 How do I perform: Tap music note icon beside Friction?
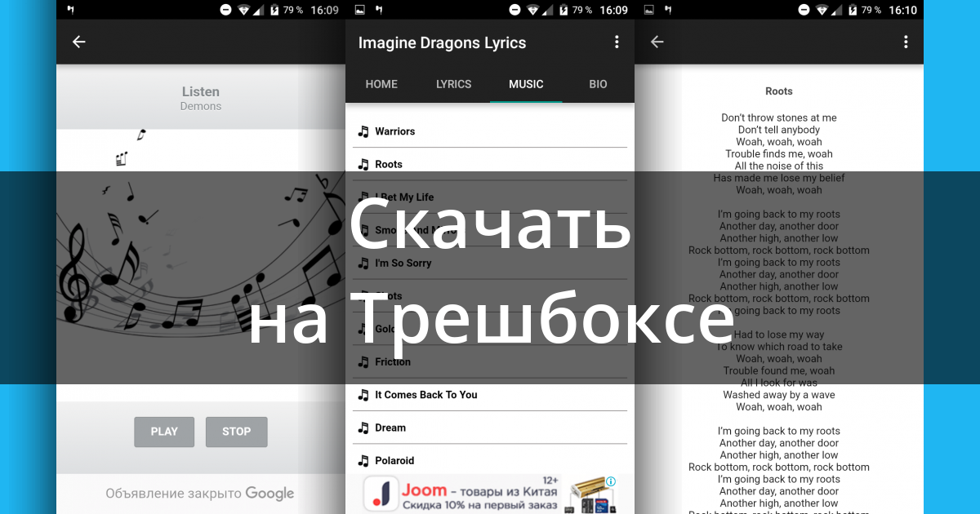[x=363, y=361]
